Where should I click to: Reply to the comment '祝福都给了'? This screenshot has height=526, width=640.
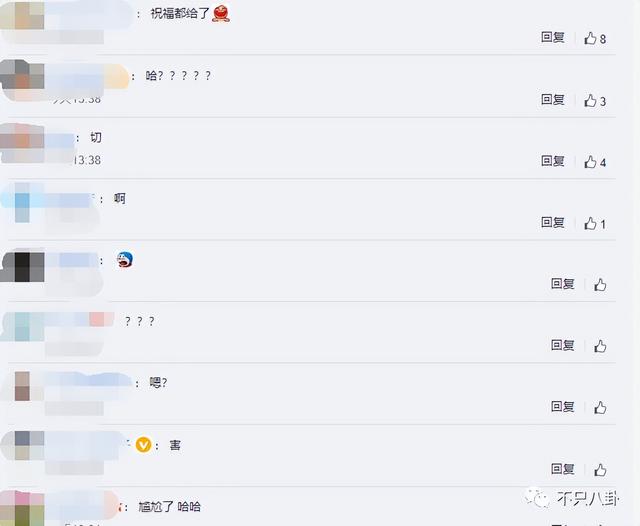tap(553, 37)
